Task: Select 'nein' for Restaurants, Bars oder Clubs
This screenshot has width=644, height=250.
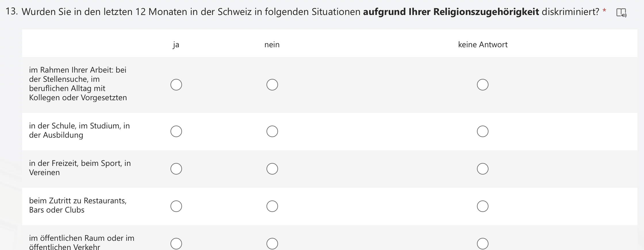Action: [x=272, y=206]
